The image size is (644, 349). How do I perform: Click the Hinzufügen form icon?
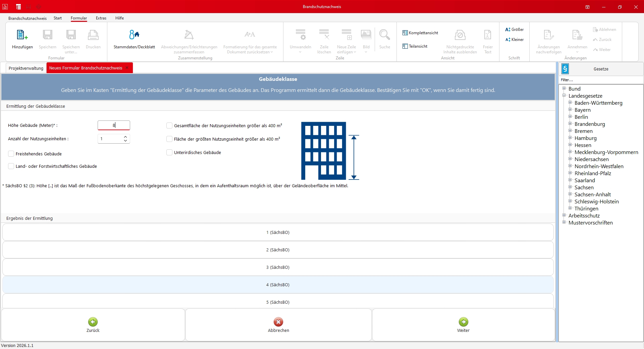[x=22, y=35]
